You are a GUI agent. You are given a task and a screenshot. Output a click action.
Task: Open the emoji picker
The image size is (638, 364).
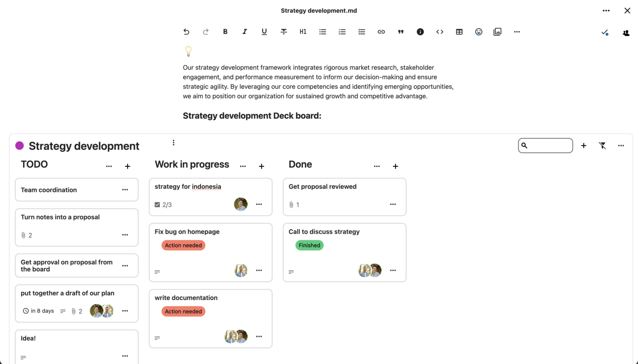478,32
